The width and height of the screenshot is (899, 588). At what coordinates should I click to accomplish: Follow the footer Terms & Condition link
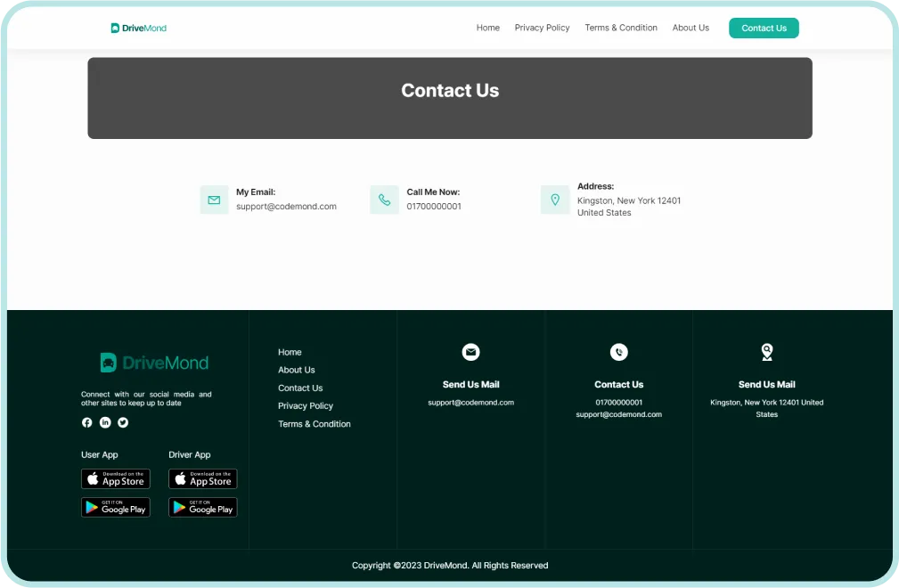315,424
